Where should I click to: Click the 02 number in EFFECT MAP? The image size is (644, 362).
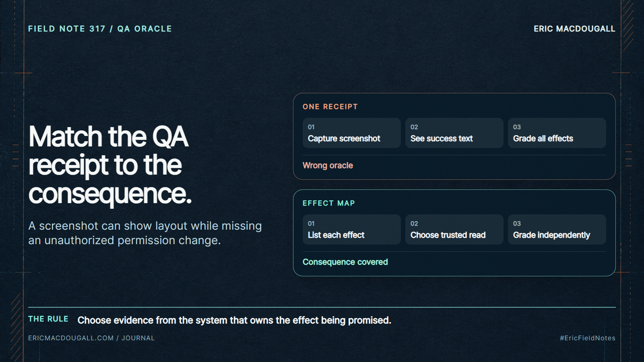pos(414,223)
